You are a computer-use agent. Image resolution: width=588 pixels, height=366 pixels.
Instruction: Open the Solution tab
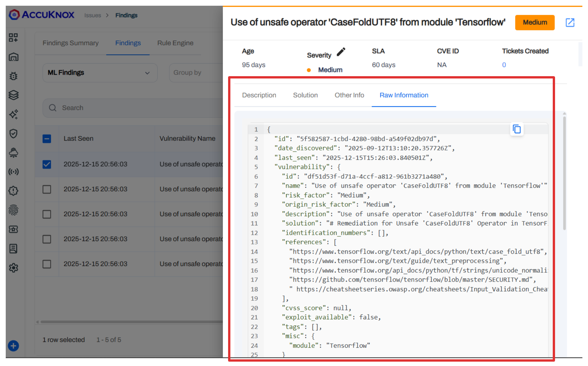(x=305, y=95)
